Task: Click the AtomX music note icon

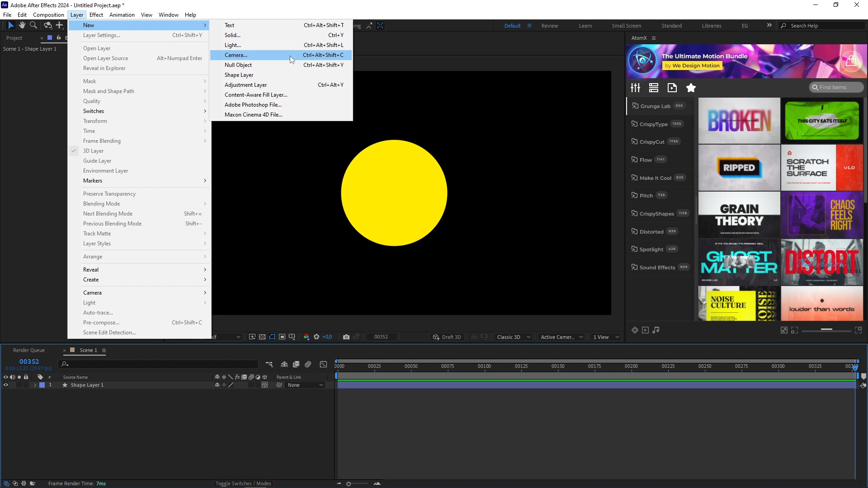Action: point(656,330)
